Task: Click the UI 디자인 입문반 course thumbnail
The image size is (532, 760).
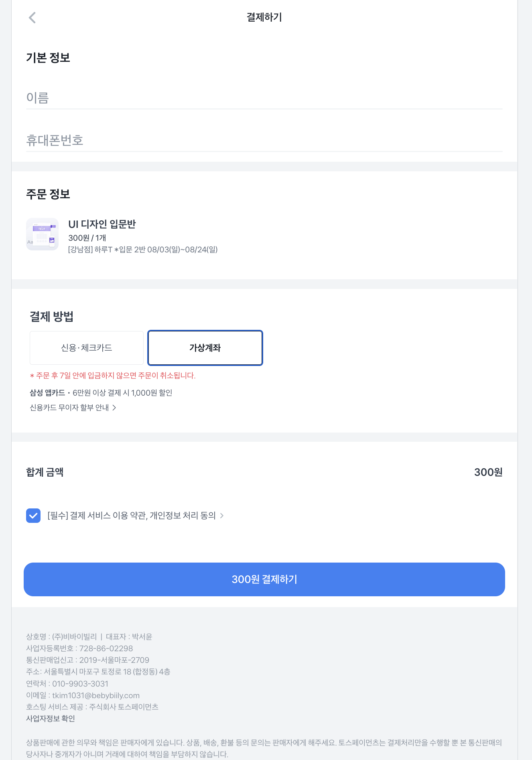Action: (43, 234)
